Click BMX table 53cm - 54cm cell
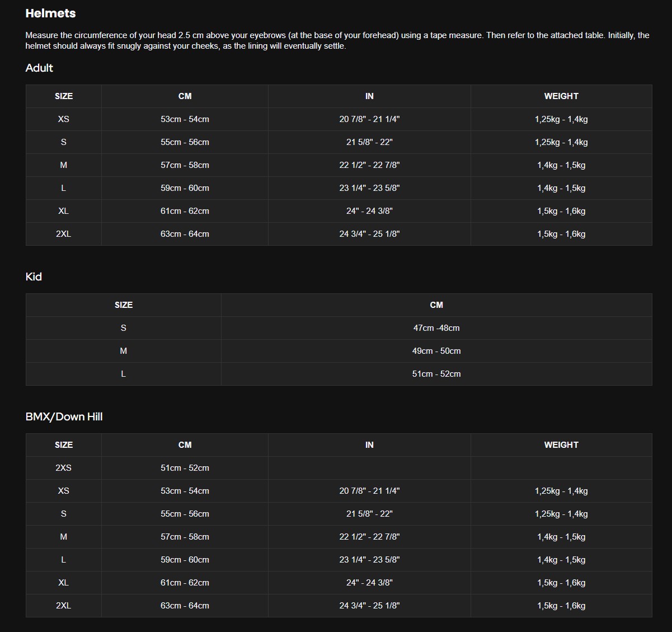This screenshot has width=672, height=632. point(185,491)
